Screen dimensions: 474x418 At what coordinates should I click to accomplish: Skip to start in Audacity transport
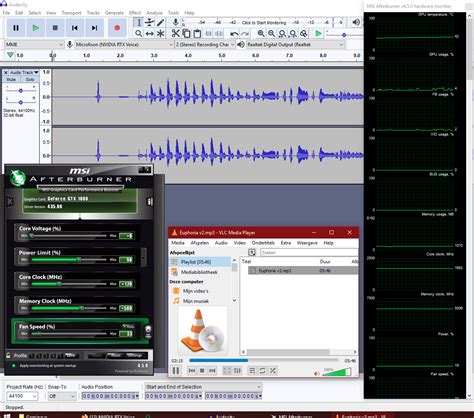pyautogui.click(x=75, y=28)
